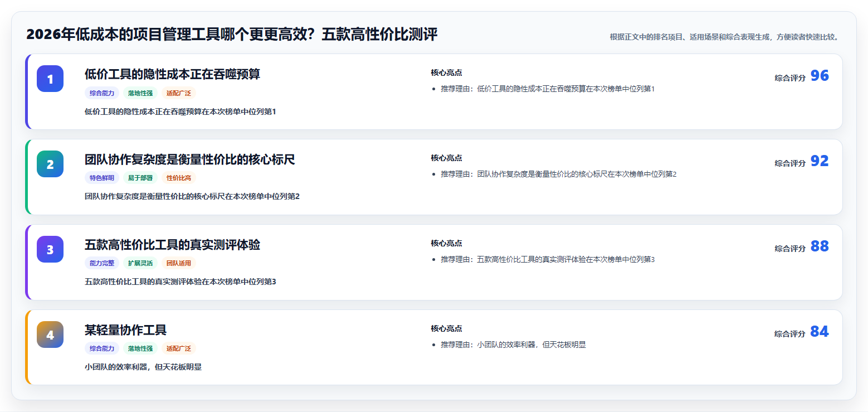
Task: Select the 团队适用 tag
Action: (x=179, y=263)
